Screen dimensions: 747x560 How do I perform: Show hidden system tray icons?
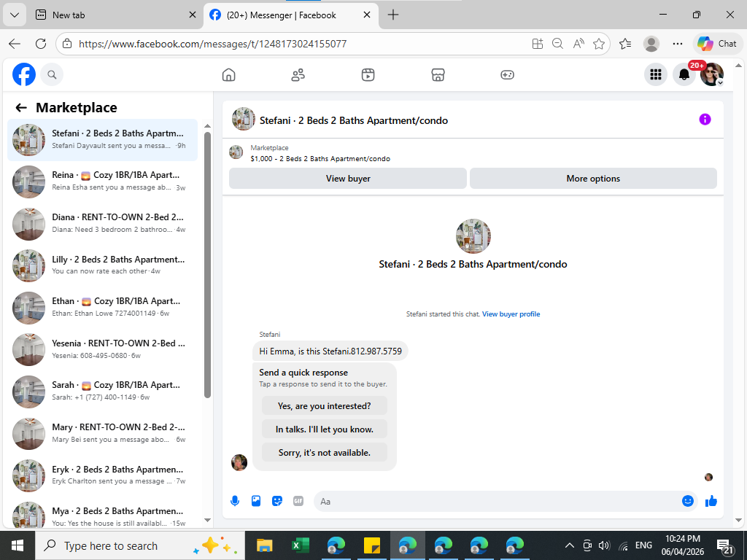point(569,545)
